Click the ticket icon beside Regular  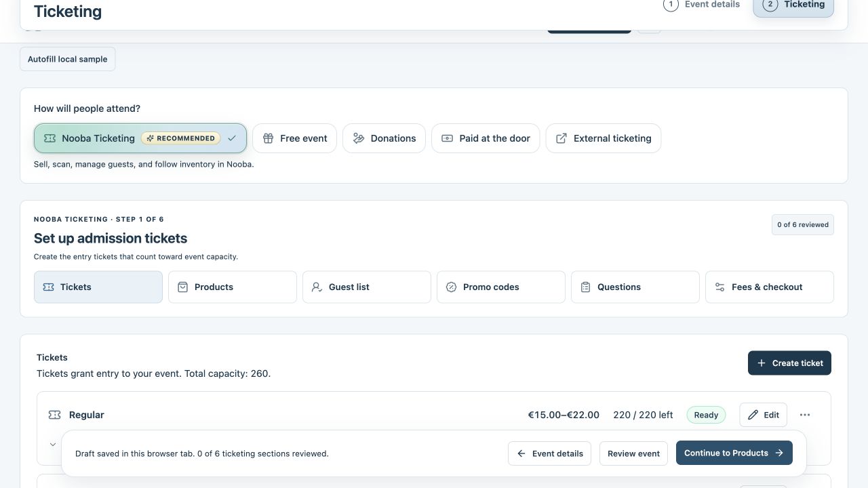pyautogui.click(x=55, y=415)
